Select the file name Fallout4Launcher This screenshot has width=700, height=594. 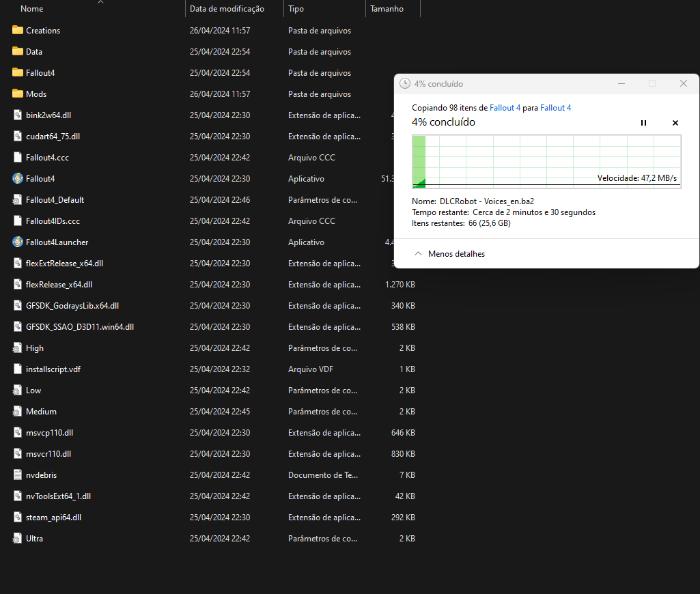pos(57,242)
